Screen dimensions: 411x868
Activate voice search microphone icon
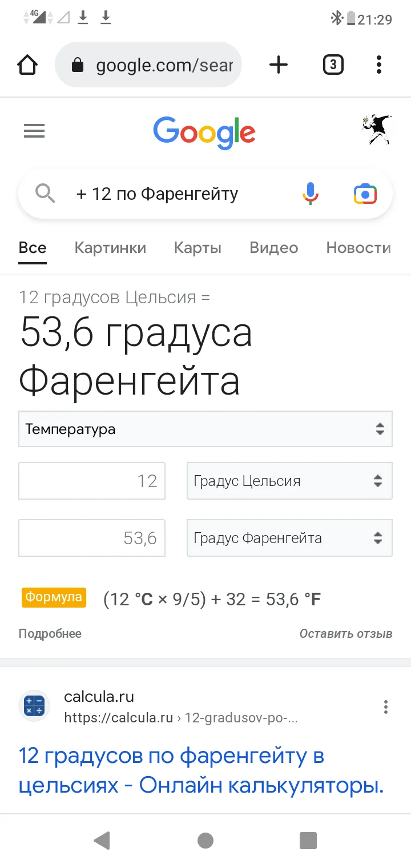click(310, 194)
